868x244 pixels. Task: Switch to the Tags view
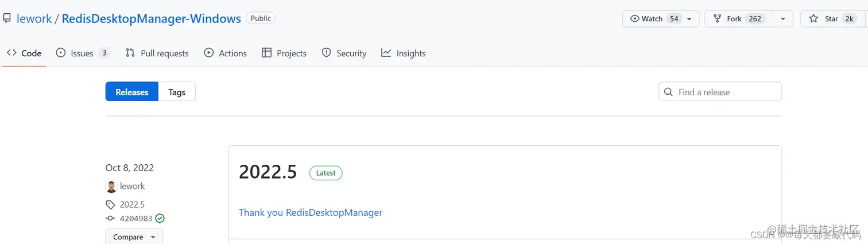(177, 92)
